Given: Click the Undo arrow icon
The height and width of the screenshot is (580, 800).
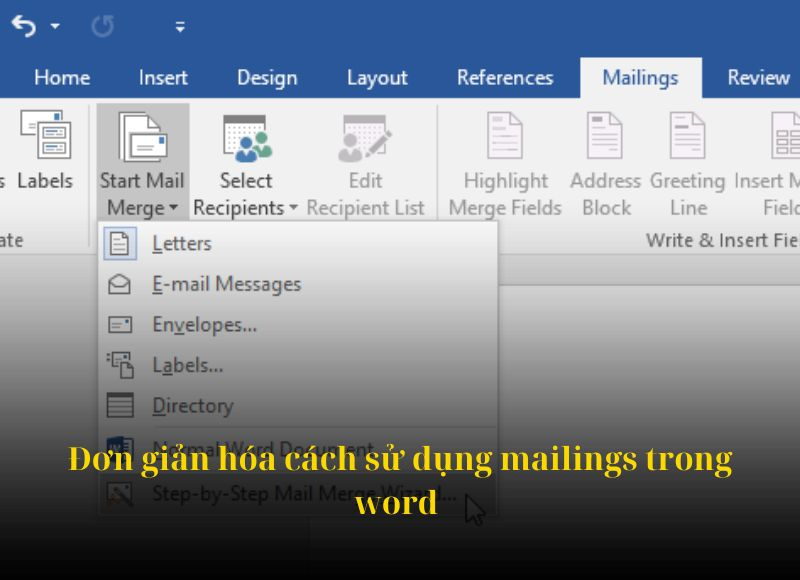Looking at the screenshot, I should click(x=23, y=26).
